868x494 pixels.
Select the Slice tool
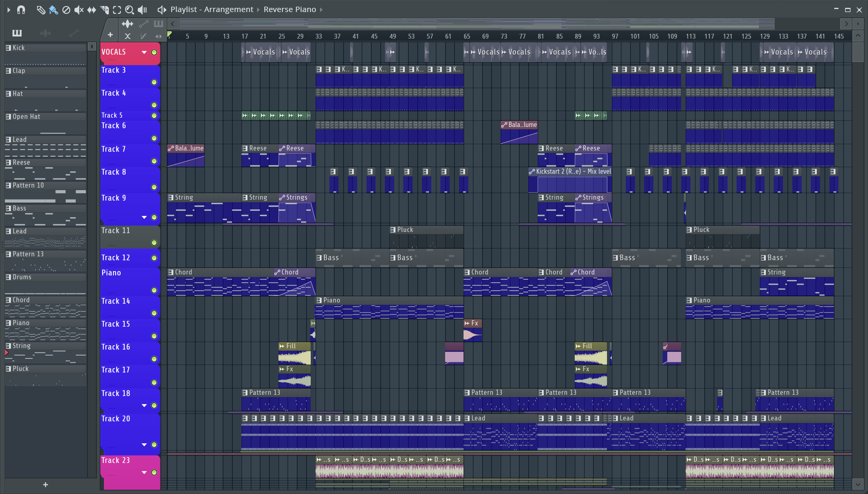click(x=104, y=10)
